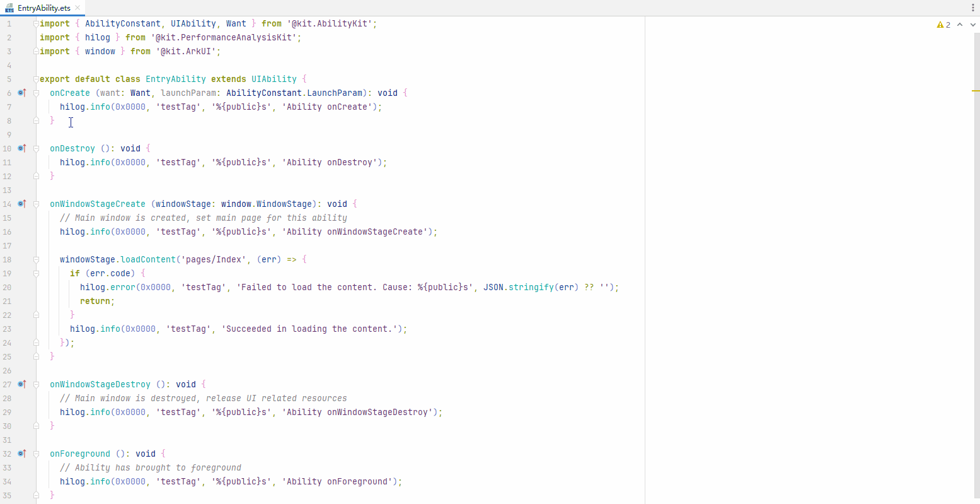Viewport: 980px width, 504px height.
Task: Click the override gutter icon beside onWindowStageCreate
Action: [x=22, y=204]
